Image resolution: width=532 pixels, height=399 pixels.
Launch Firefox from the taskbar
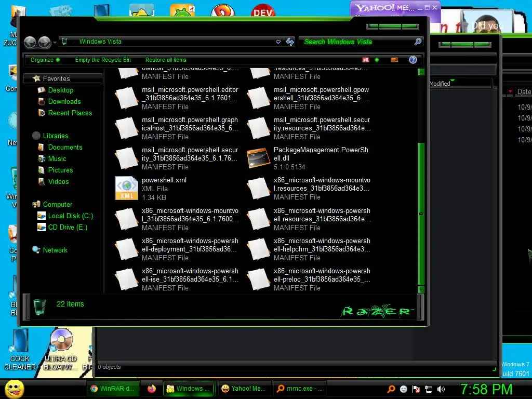pos(152,389)
